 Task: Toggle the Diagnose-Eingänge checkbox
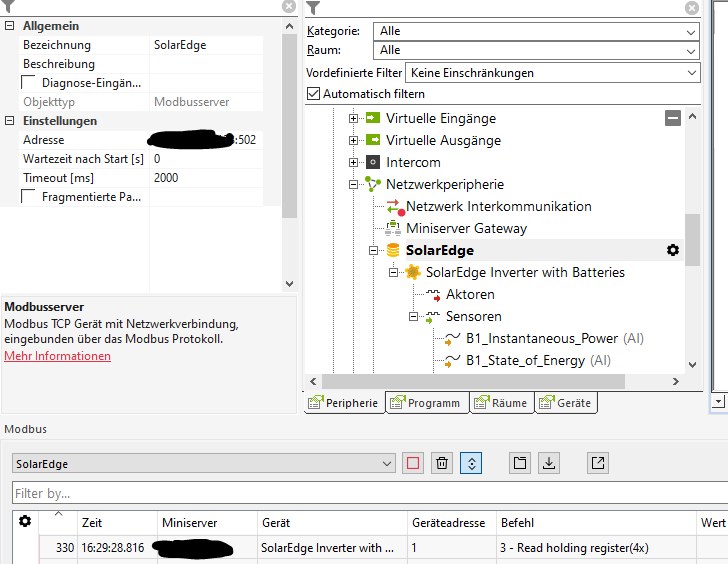point(28,82)
